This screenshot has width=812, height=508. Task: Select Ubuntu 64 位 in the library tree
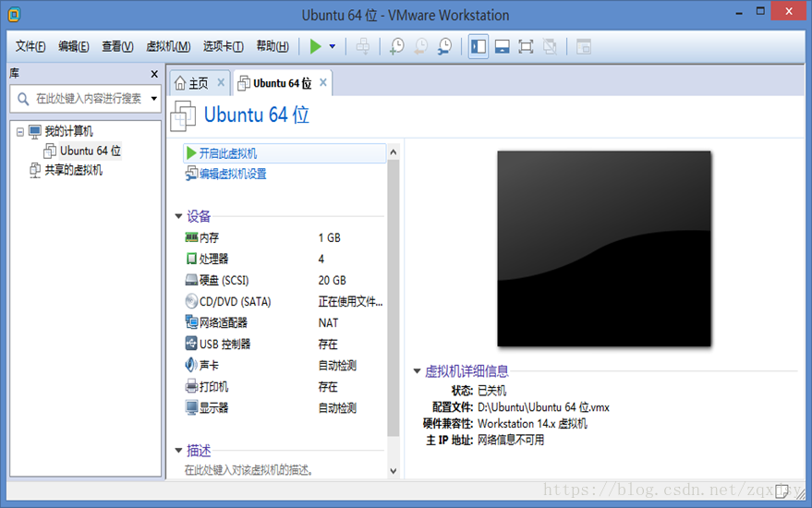91,151
